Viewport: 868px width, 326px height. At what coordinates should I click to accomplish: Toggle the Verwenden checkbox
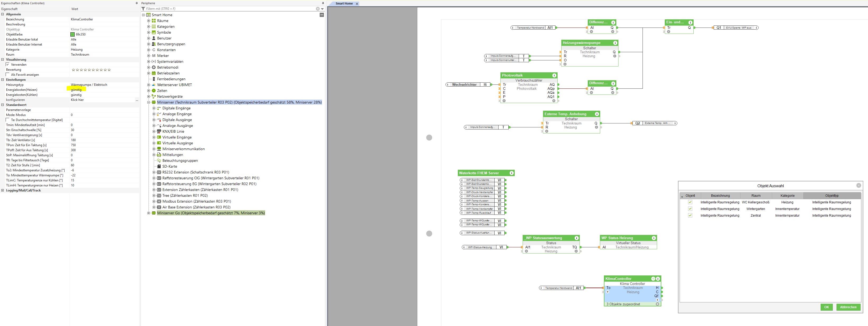(8, 64)
